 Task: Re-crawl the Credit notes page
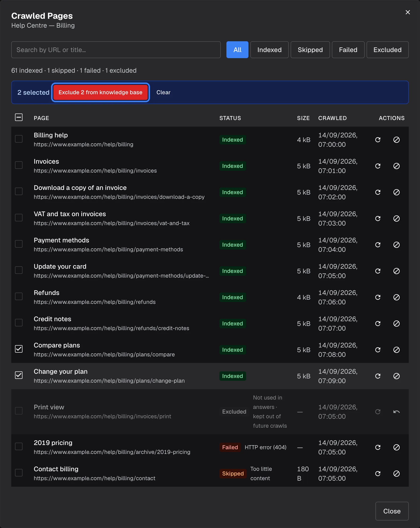pos(378,323)
